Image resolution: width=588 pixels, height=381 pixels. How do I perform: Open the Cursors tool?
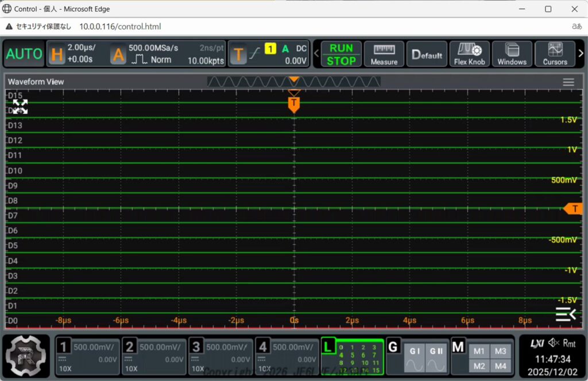coord(555,54)
